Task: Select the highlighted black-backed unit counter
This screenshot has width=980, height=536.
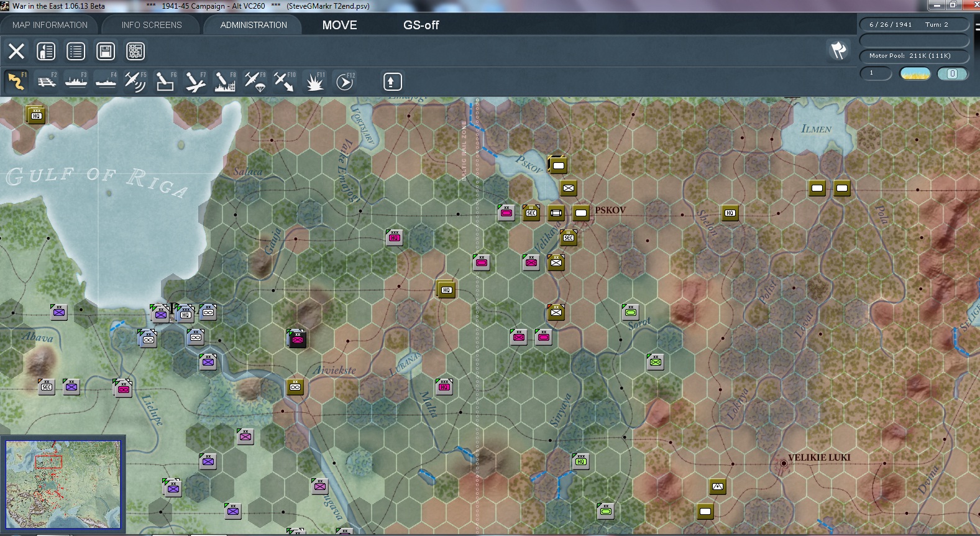Action: click(x=297, y=338)
